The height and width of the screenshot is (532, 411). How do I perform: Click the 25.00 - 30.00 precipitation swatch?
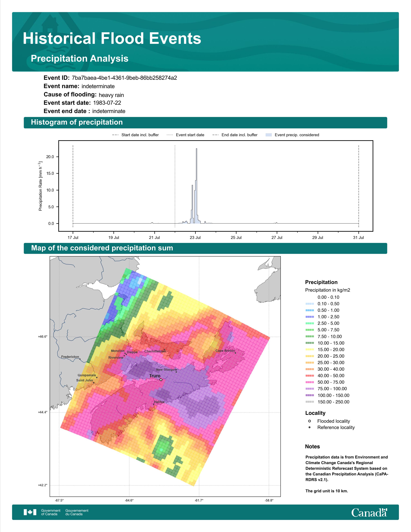point(310,362)
